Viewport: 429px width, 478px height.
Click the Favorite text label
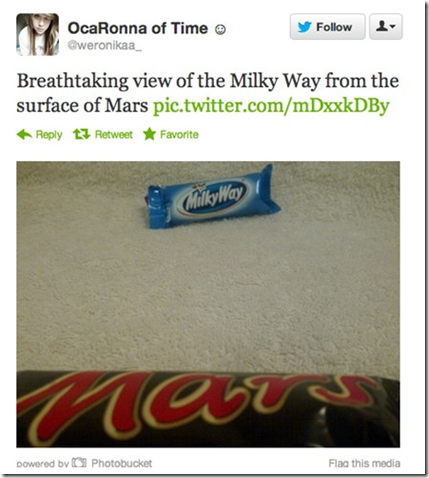click(x=179, y=134)
